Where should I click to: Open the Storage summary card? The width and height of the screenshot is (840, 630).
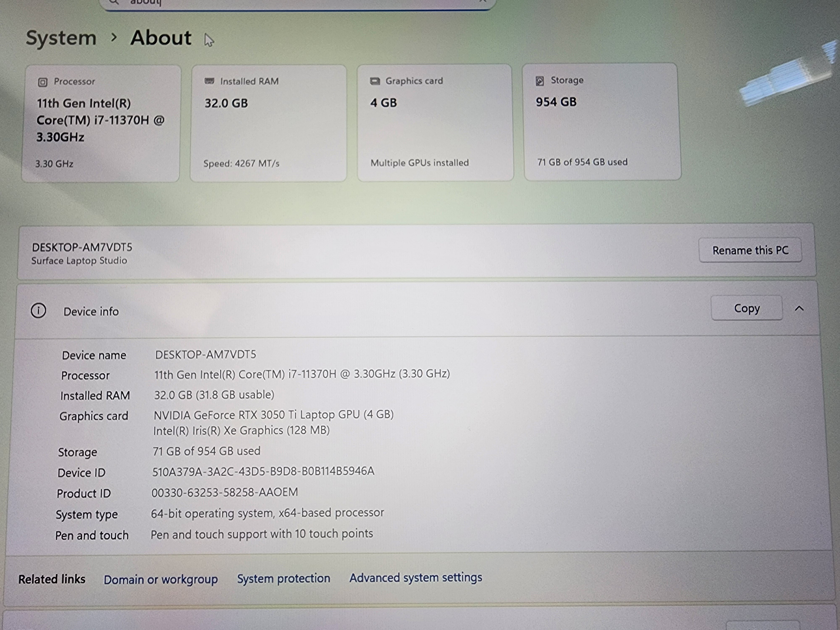(602, 122)
